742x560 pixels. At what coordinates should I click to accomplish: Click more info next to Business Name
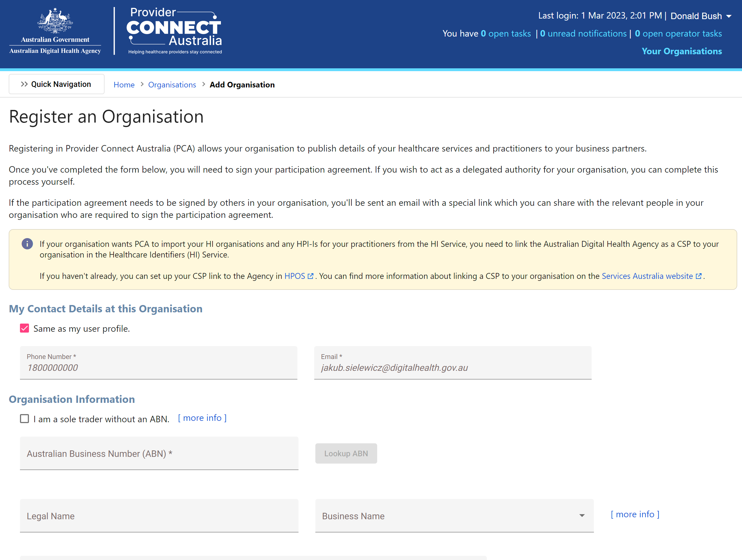click(635, 514)
